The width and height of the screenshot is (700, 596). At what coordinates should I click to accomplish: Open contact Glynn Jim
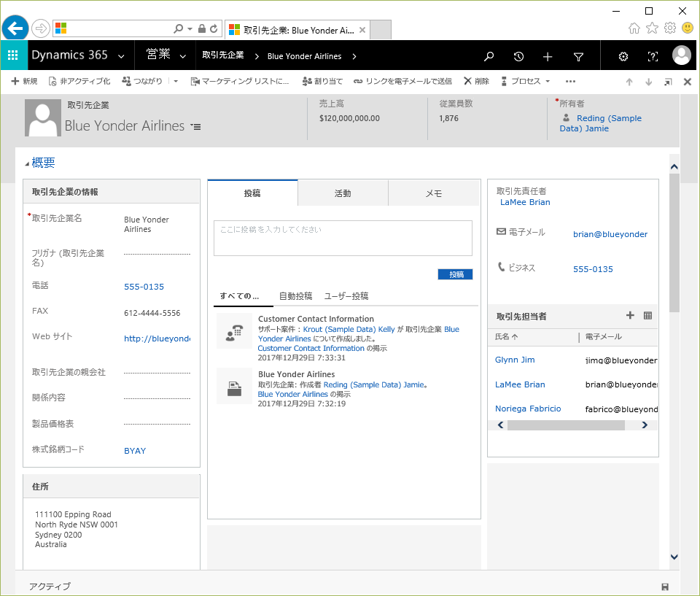click(515, 360)
